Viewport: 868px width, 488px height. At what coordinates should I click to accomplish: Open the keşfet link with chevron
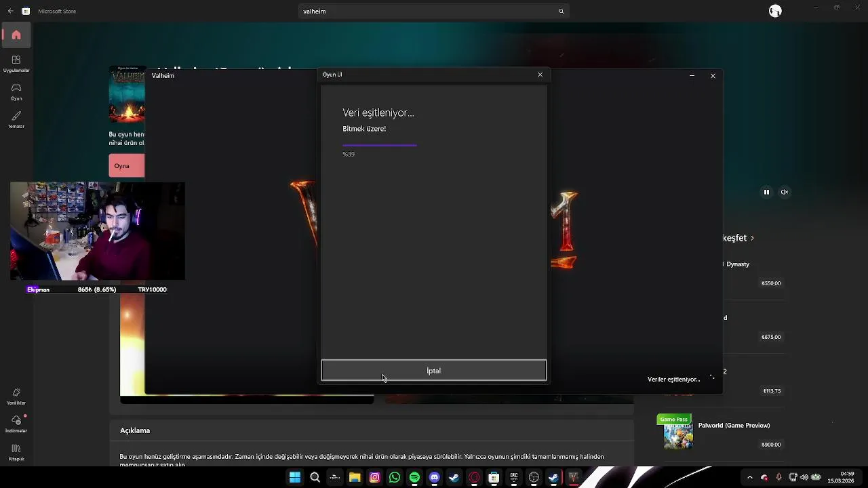[x=738, y=238]
